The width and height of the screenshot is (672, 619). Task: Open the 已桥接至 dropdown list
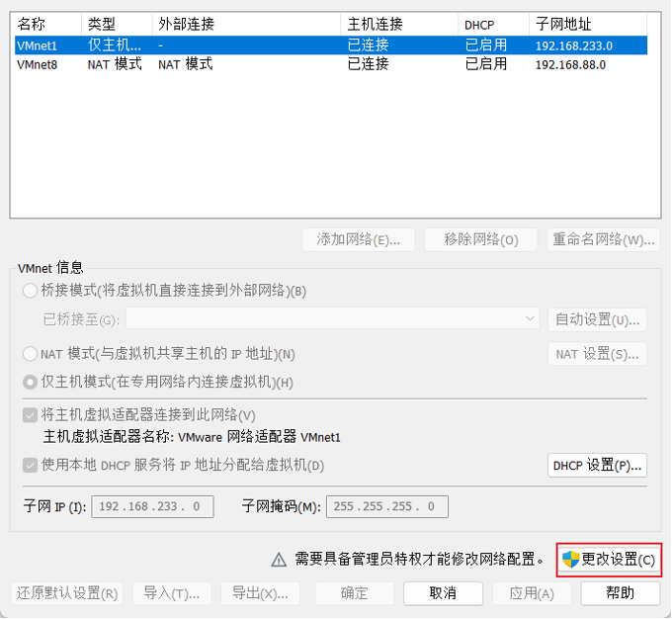[333, 318]
